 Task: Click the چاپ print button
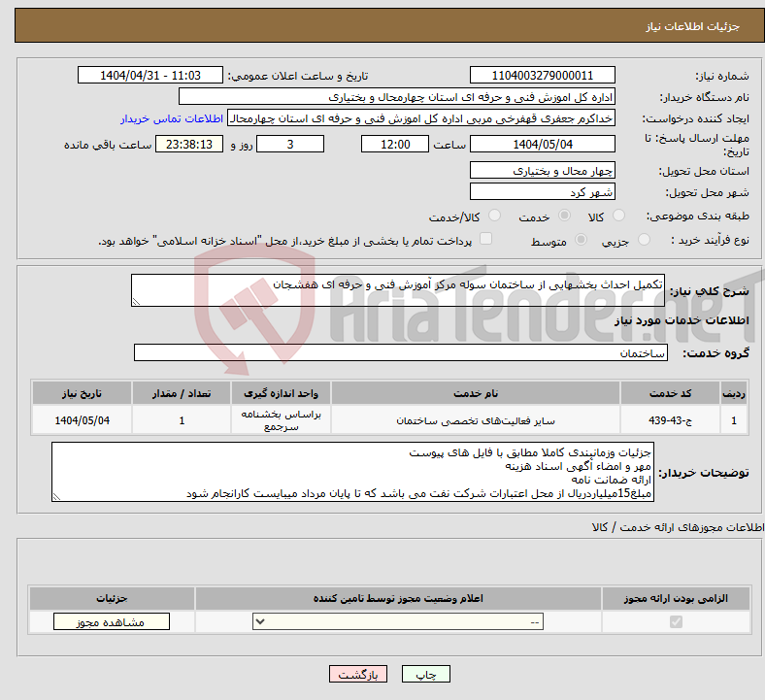(426, 675)
